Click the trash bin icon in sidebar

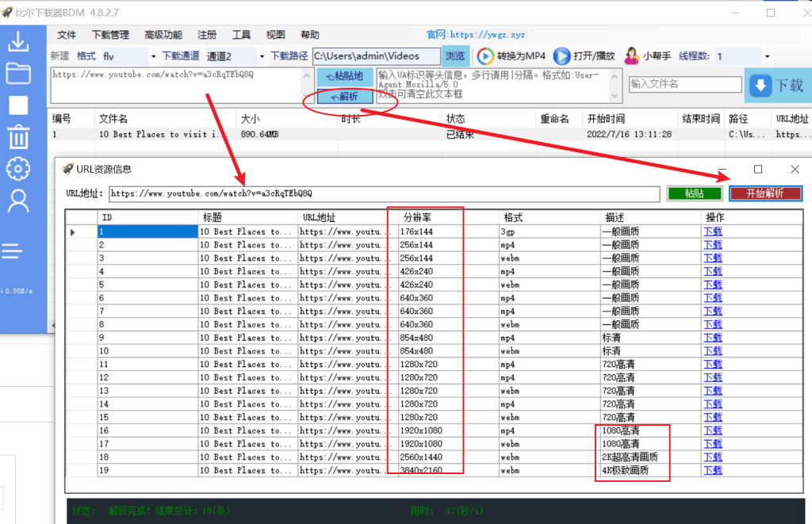click(18, 136)
